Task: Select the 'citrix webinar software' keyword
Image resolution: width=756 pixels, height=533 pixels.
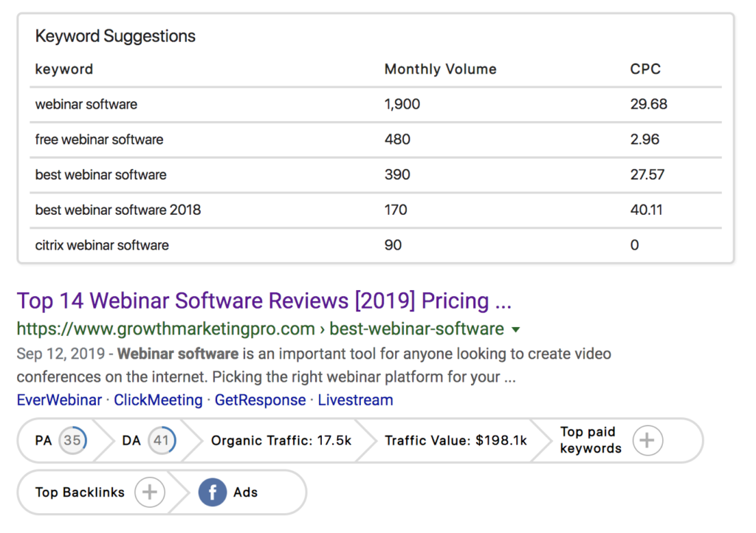Action: 102,245
